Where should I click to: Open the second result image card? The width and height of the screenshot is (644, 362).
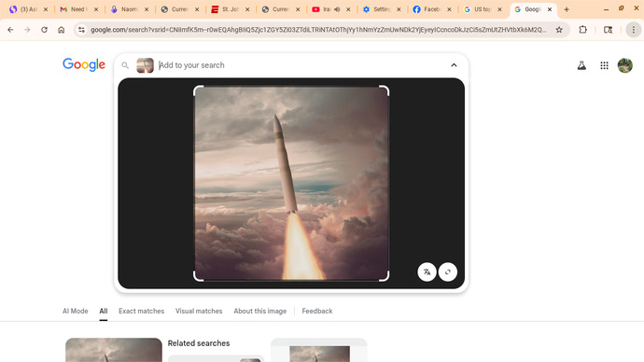coord(318,350)
